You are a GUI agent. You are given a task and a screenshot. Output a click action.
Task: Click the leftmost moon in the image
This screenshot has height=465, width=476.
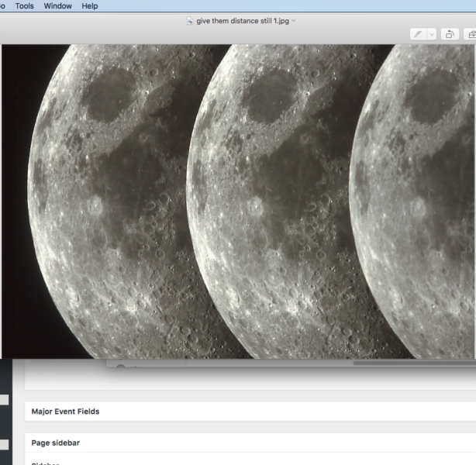click(x=116, y=201)
